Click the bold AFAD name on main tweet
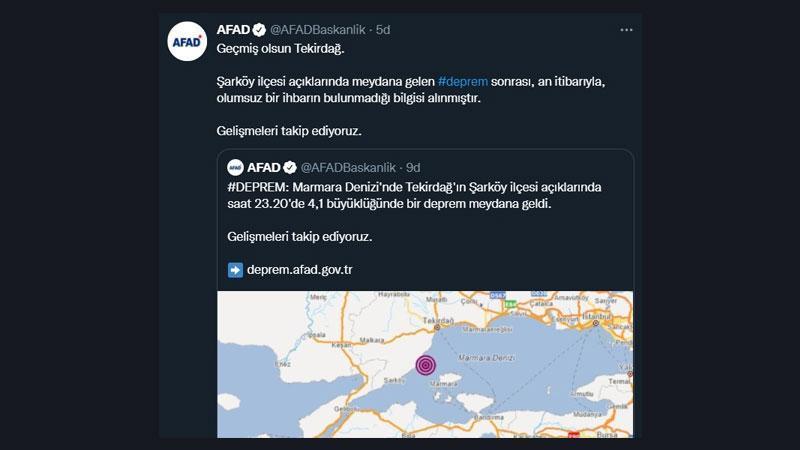 pyautogui.click(x=233, y=30)
